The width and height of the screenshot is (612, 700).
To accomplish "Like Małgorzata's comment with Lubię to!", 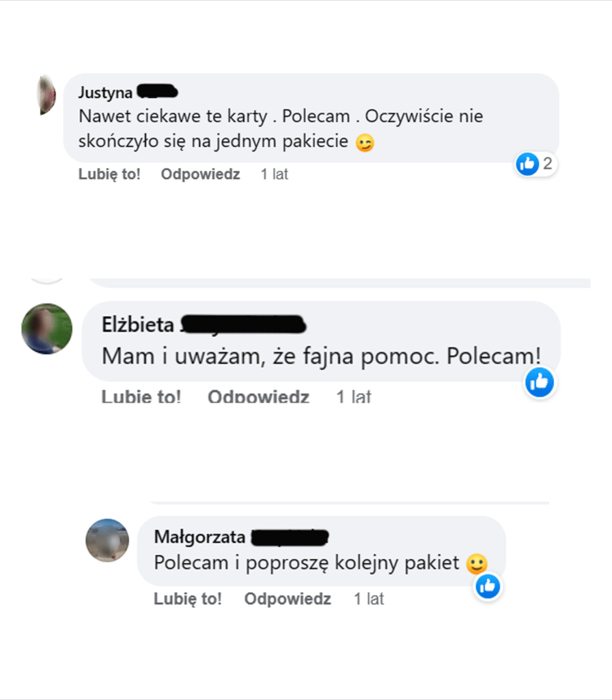I will click(188, 599).
